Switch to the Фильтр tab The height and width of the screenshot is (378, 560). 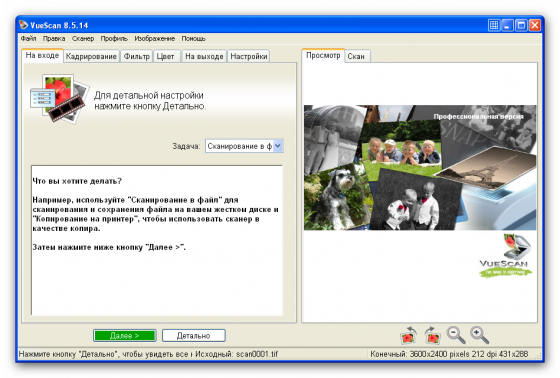[x=136, y=56]
